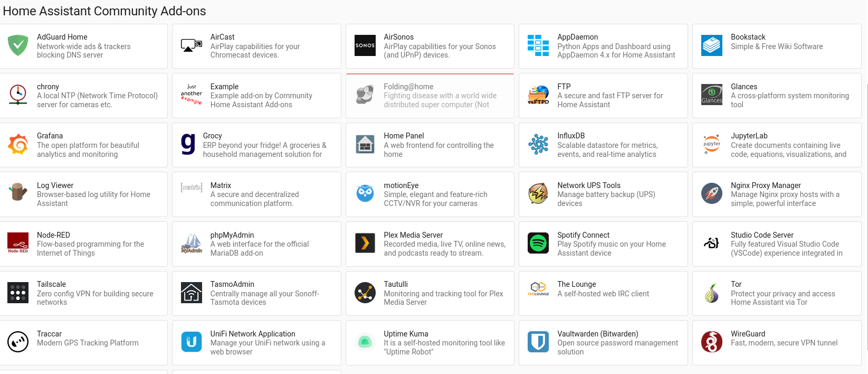Click the WireGuard red dragon logo
This screenshot has height=374, width=868.
click(711, 342)
